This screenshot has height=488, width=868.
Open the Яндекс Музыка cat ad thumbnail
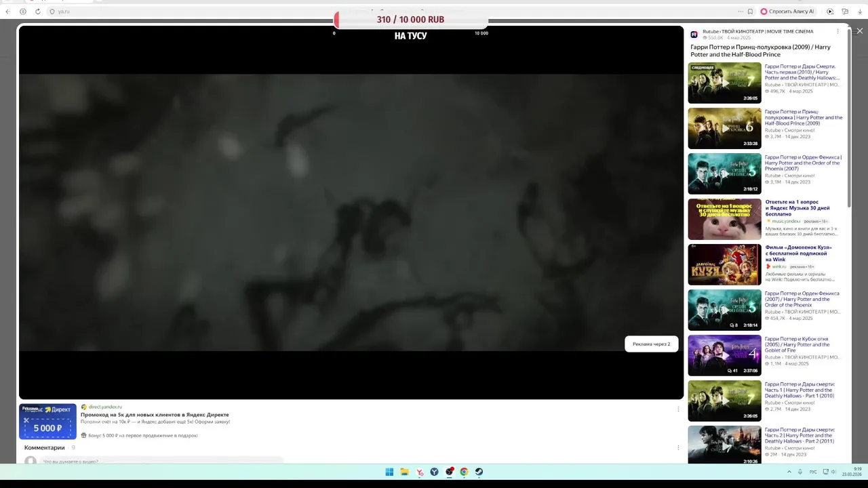(724, 219)
